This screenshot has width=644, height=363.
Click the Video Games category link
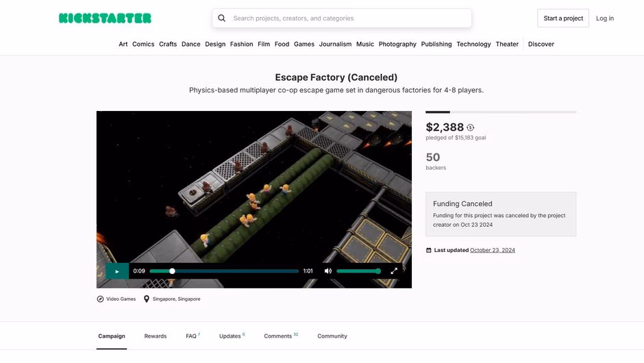click(x=121, y=299)
